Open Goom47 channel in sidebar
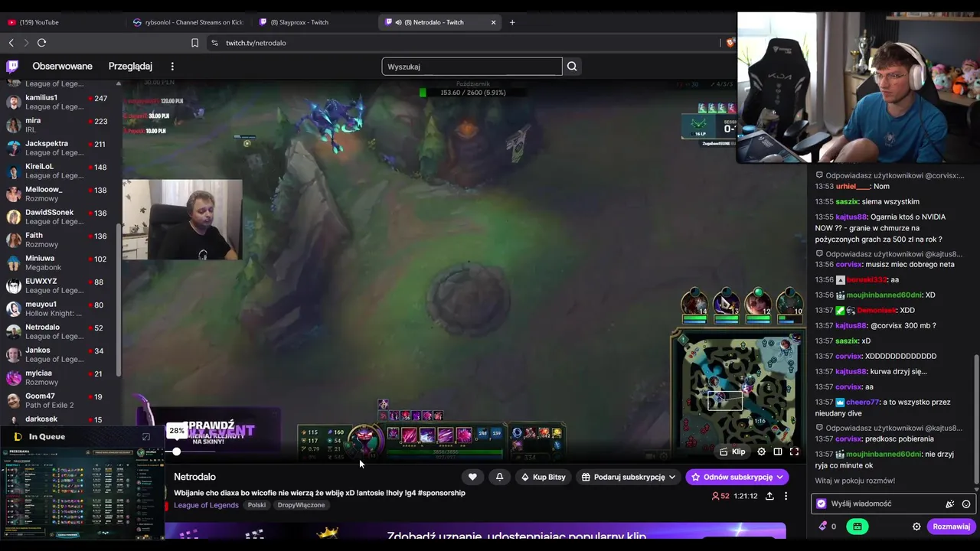Image resolution: width=980 pixels, height=551 pixels. coord(57,400)
